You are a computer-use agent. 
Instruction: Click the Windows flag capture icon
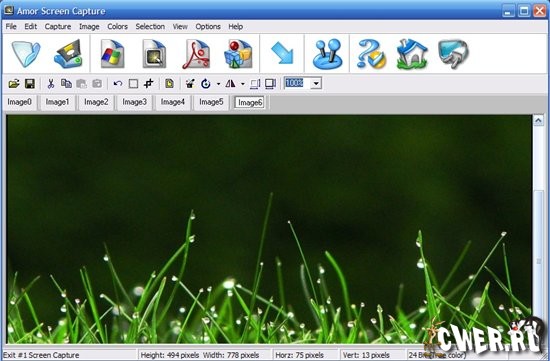[112, 54]
